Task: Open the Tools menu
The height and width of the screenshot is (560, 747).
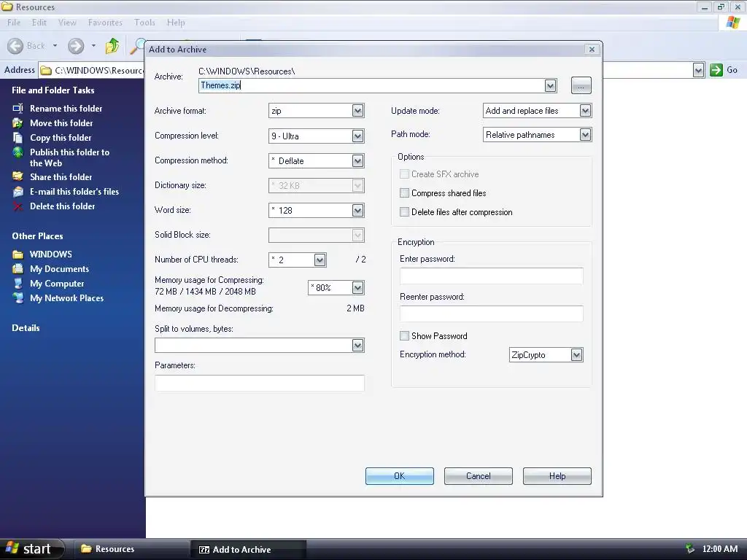Action: 144,23
